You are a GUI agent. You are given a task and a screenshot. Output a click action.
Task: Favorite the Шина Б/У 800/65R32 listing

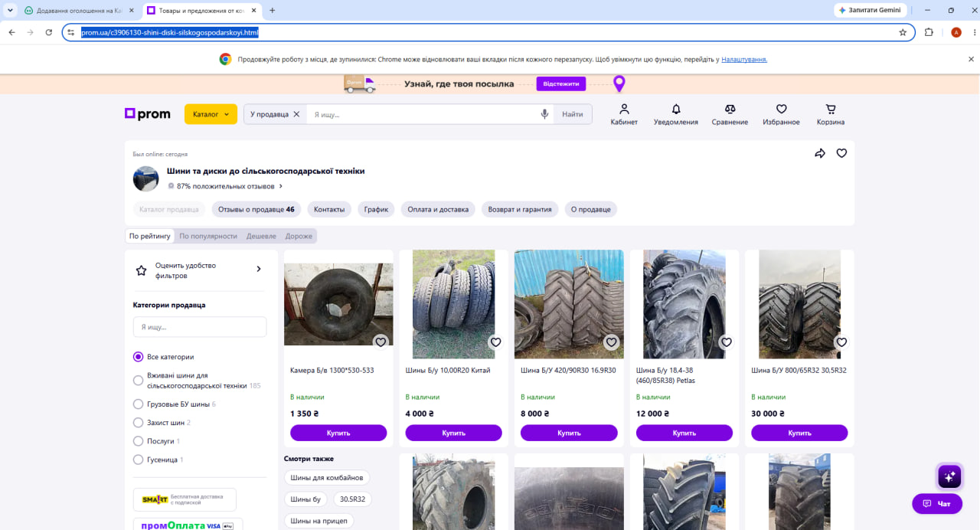841,342
